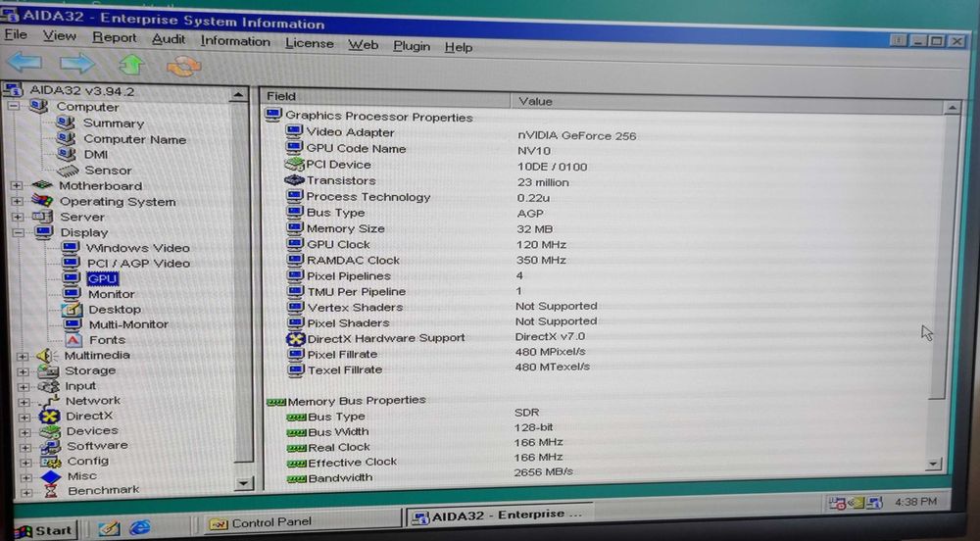
Task: Click the Network tree icon
Action: pos(49,401)
